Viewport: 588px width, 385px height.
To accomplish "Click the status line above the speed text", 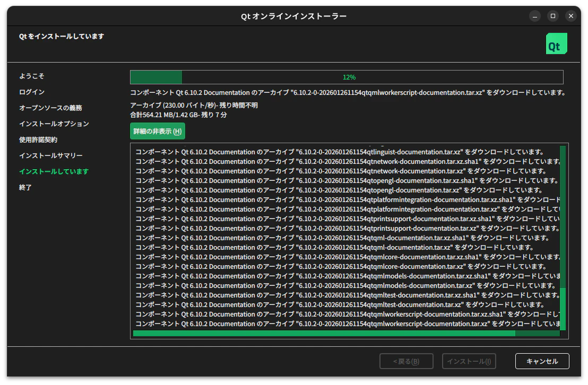I will pyautogui.click(x=348, y=93).
